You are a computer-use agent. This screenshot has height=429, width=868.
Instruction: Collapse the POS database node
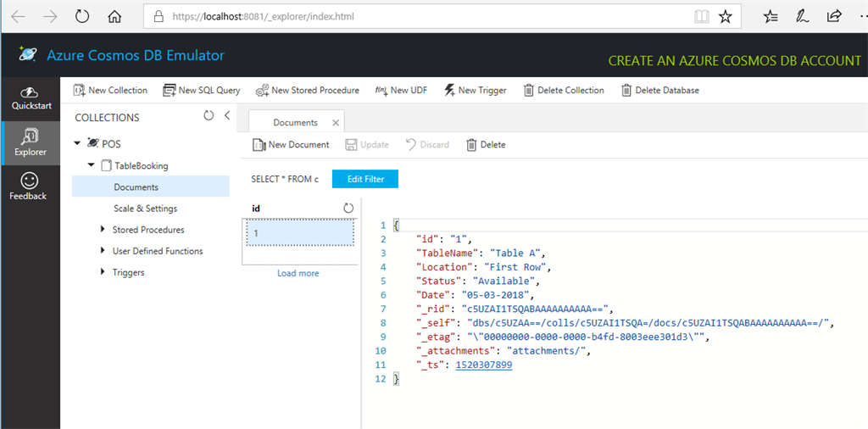coord(78,144)
